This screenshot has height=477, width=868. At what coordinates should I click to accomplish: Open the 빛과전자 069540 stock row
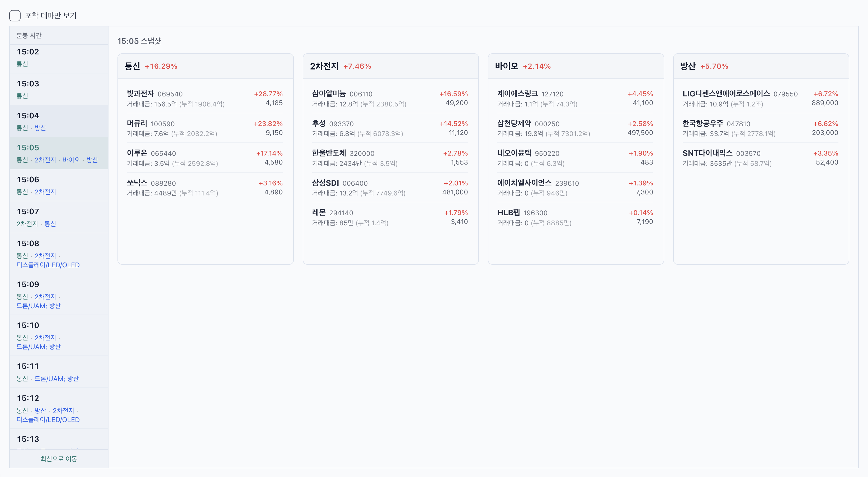pos(205,99)
